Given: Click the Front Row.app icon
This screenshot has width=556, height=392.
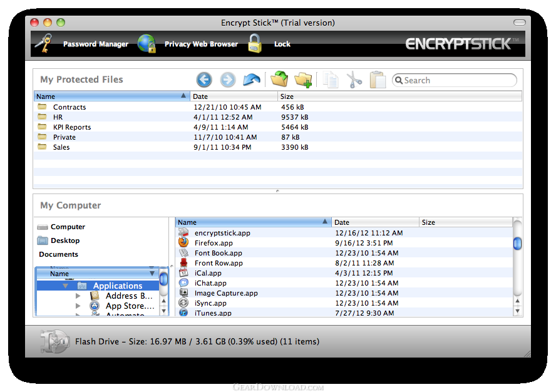Looking at the screenshot, I should tap(183, 263).
